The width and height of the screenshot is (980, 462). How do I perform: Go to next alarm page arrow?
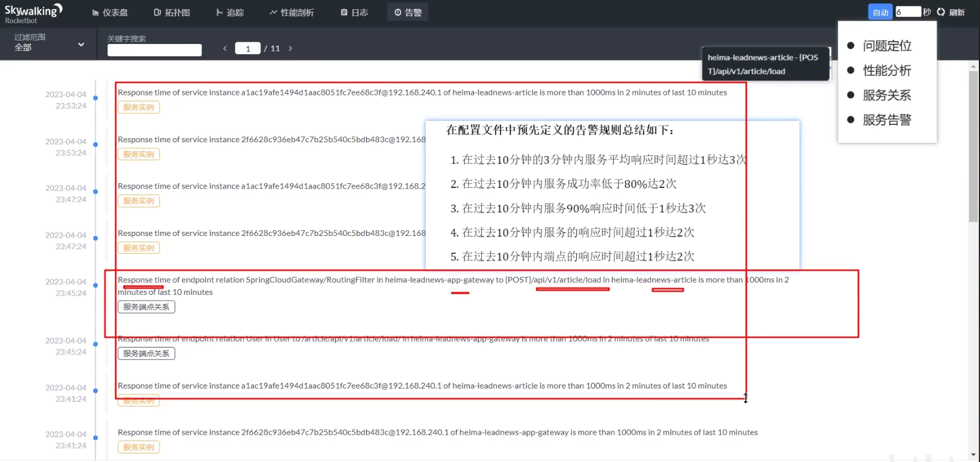[x=290, y=49]
